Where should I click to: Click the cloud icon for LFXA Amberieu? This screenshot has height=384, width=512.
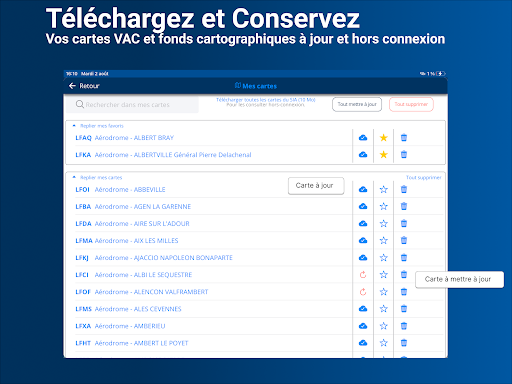pyautogui.click(x=363, y=326)
